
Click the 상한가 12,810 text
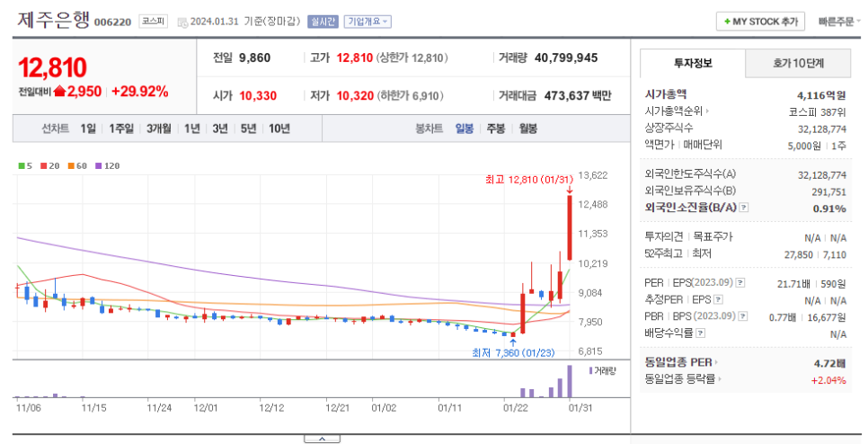[x=412, y=58]
